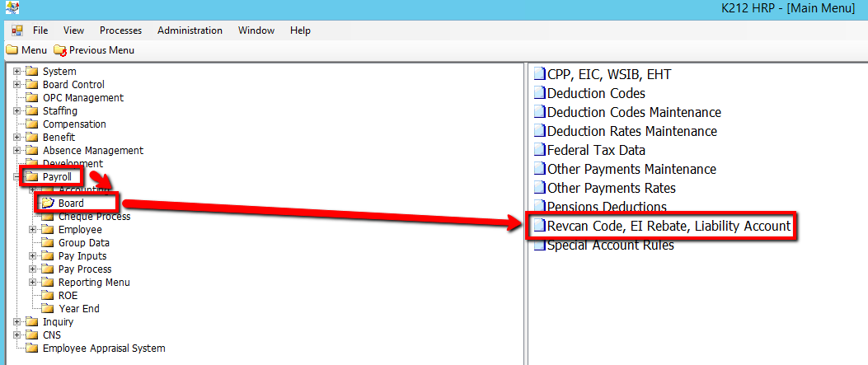Expand the Pay Inputs tree node
Viewport: 868px width, 365px height.
click(x=33, y=256)
